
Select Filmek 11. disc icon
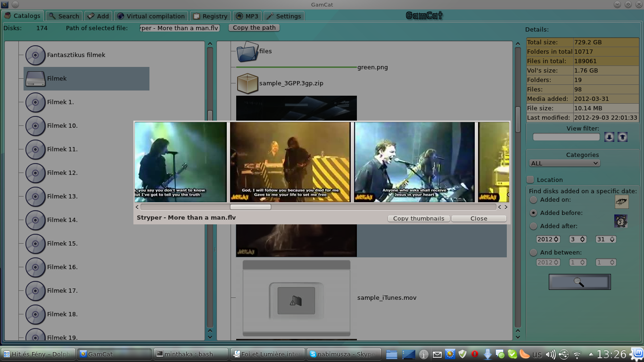(35, 149)
